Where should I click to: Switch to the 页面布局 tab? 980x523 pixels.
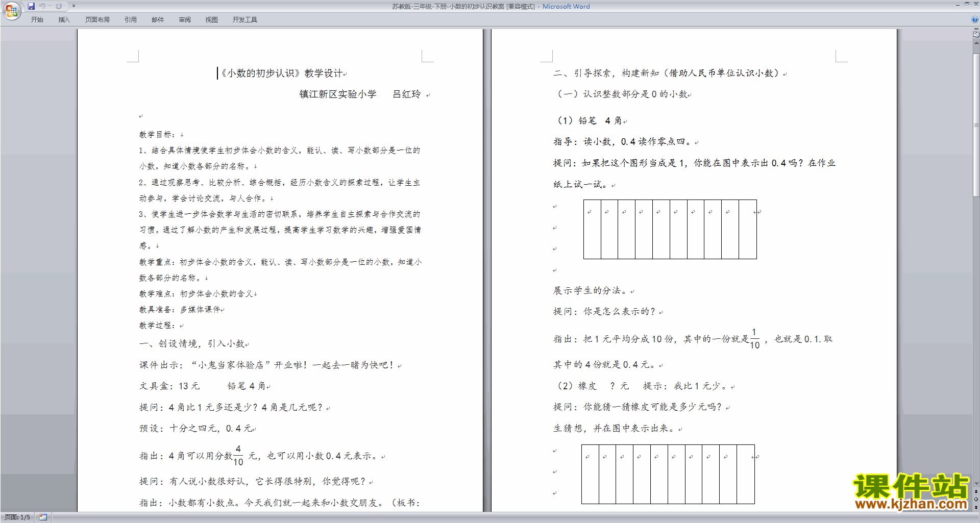pyautogui.click(x=97, y=20)
